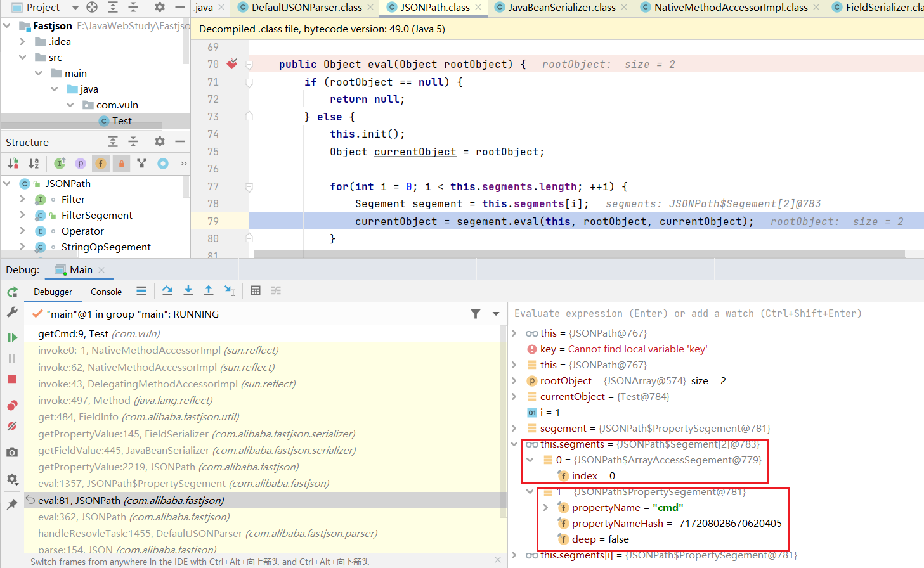
Task: Close JSONPath.class tab
Action: 478,7
